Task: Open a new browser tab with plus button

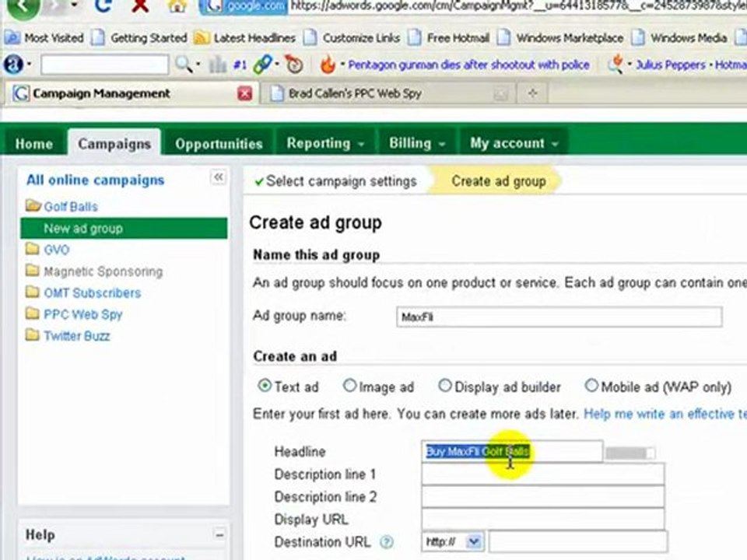Action: point(532,93)
